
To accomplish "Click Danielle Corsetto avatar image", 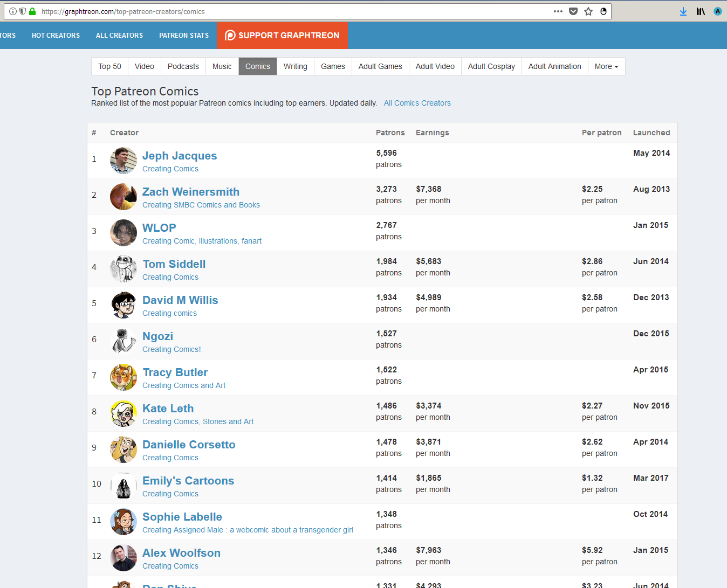I will [x=124, y=449].
